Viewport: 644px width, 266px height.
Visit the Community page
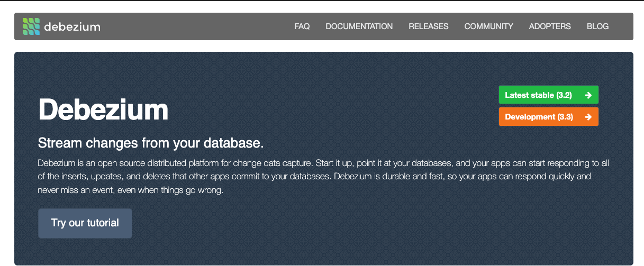[x=489, y=26]
